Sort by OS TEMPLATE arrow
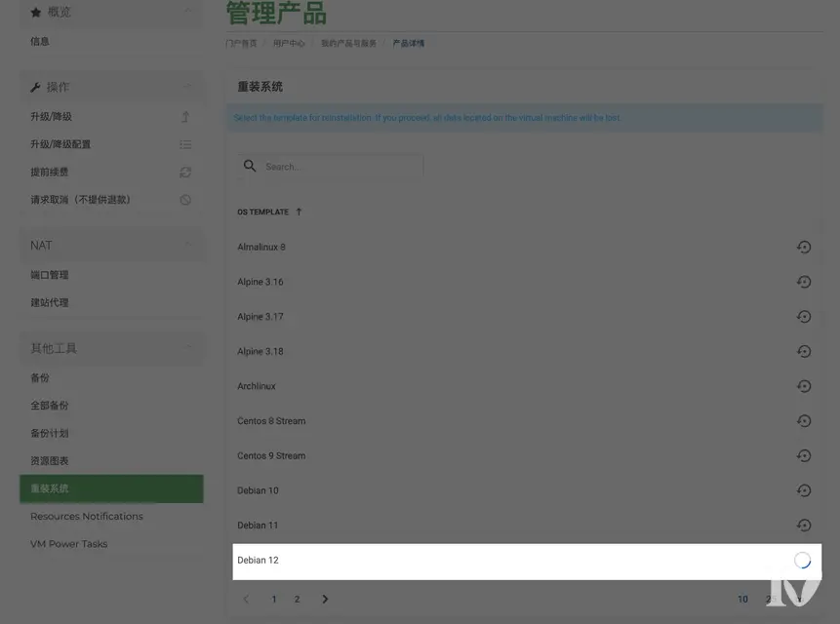 299,212
